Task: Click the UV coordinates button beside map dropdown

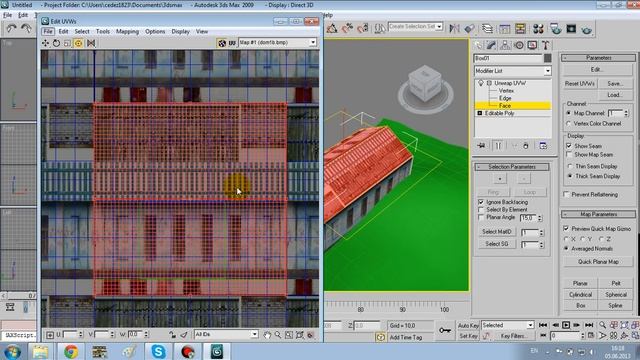Action: click(x=232, y=43)
